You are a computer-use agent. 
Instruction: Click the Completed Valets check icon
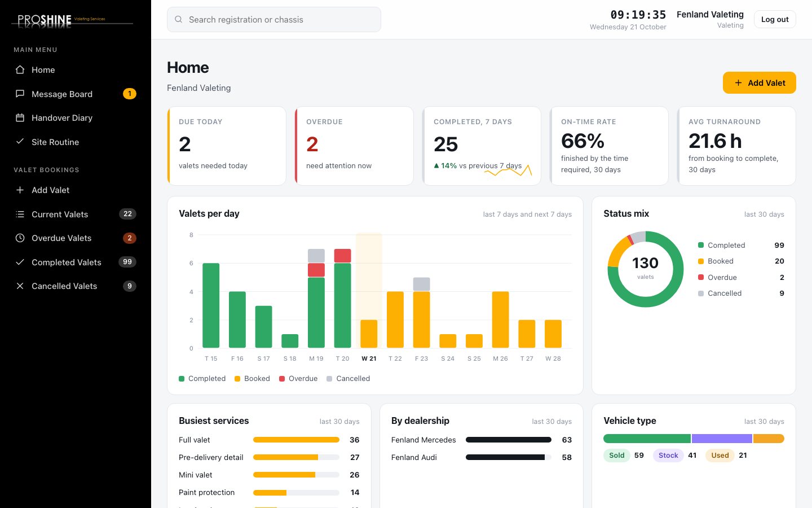point(20,262)
